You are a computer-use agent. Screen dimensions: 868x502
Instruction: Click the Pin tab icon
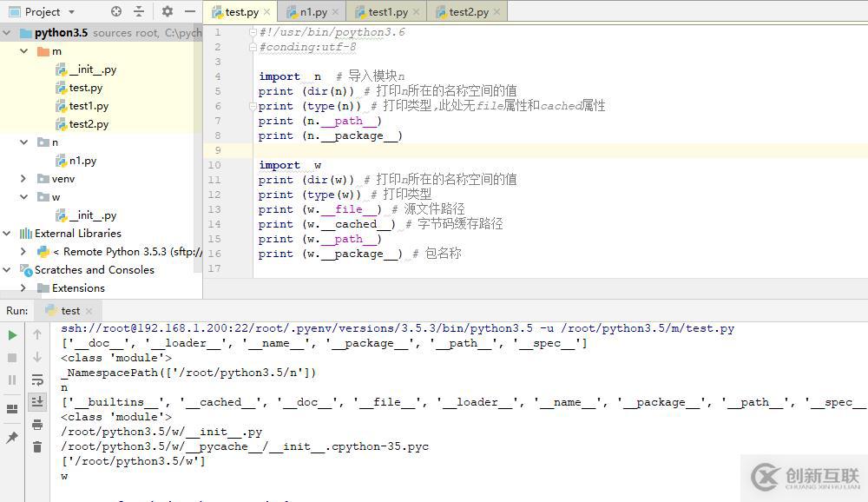[12, 438]
